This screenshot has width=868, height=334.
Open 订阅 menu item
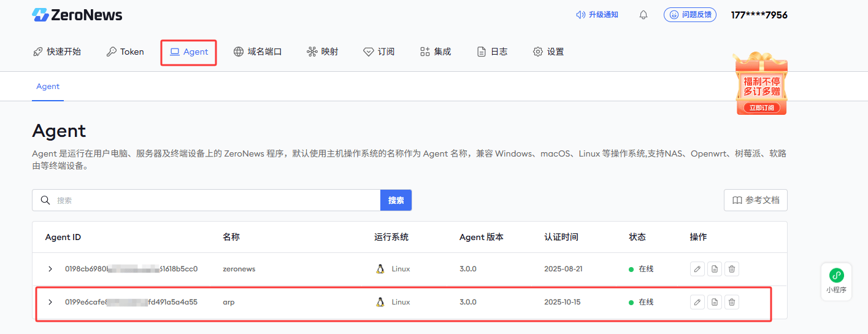(379, 52)
